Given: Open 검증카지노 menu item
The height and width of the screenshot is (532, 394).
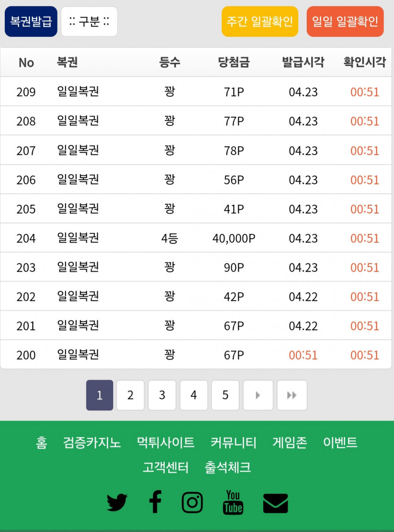Looking at the screenshot, I should click(x=92, y=443).
